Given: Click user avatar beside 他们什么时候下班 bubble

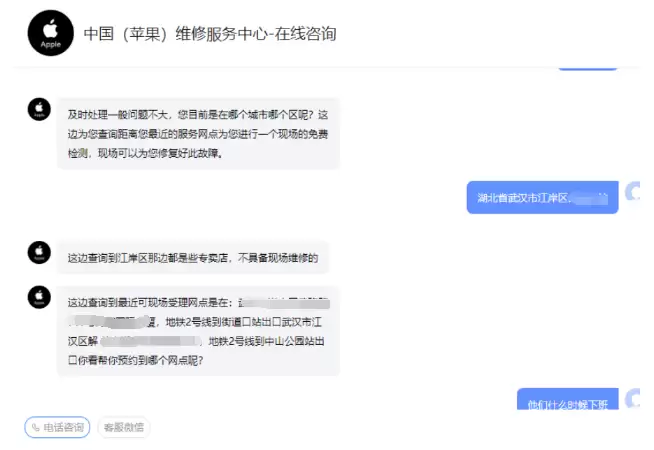Looking at the screenshot, I should [633, 399].
